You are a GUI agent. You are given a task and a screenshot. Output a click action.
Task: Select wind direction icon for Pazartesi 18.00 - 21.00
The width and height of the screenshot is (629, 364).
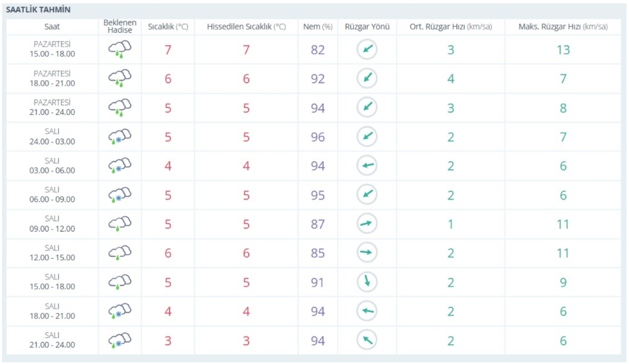point(367,79)
